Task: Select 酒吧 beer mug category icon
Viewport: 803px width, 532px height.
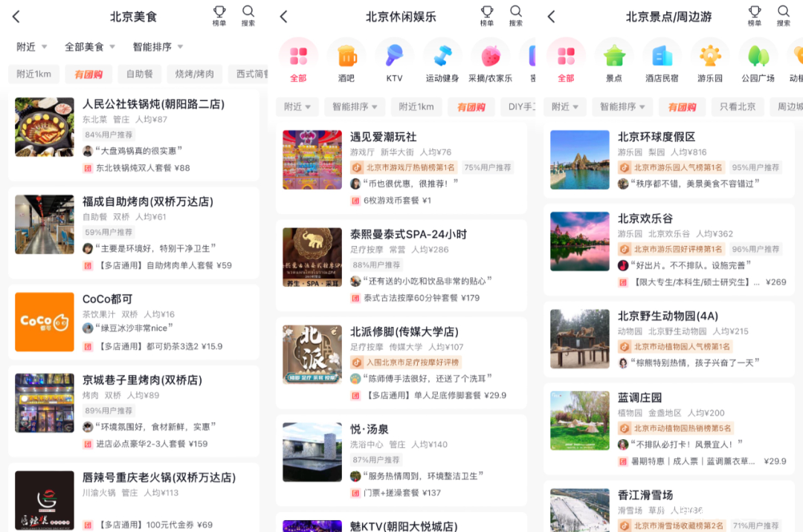Action: click(x=346, y=56)
